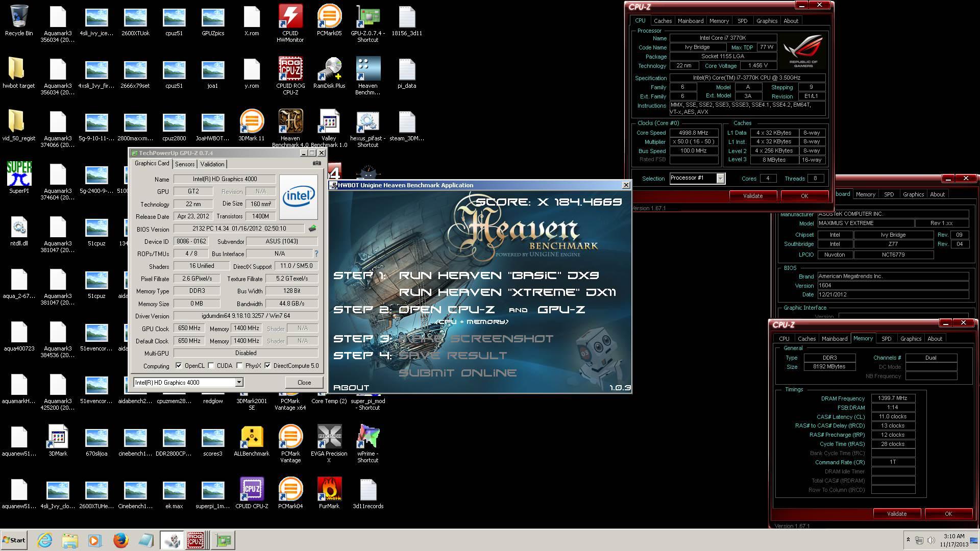Open the SPD tab in top CPU-Z window

pyautogui.click(x=742, y=21)
